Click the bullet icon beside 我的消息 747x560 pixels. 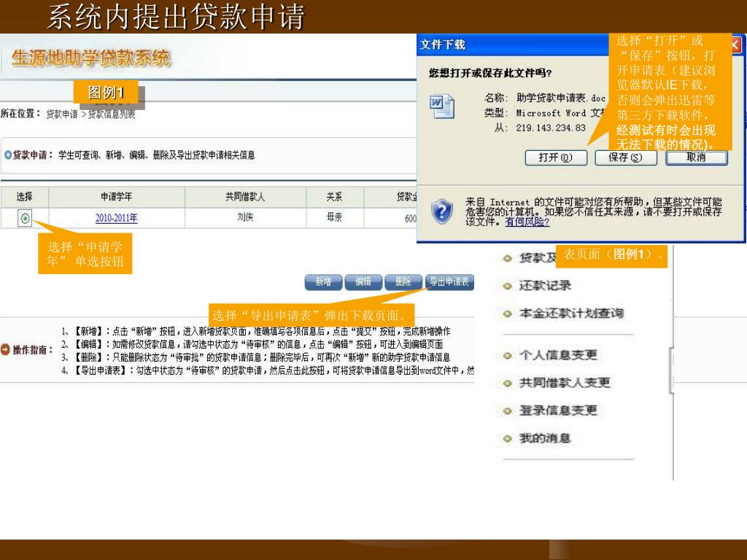tap(508, 438)
